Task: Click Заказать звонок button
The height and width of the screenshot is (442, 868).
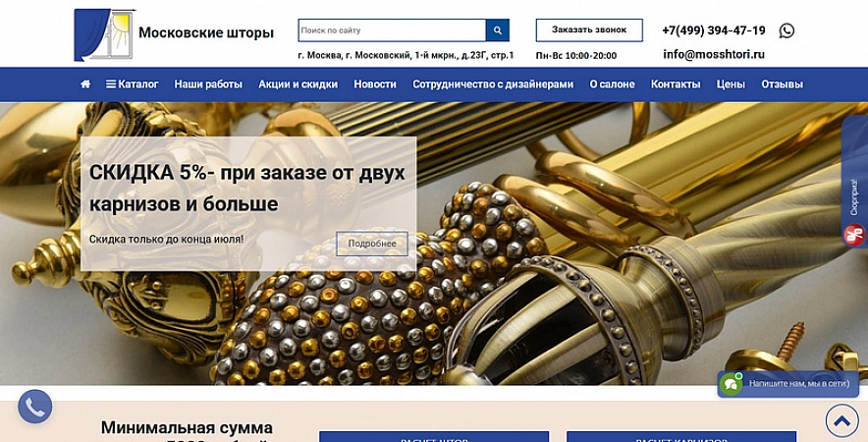Action: click(x=589, y=29)
